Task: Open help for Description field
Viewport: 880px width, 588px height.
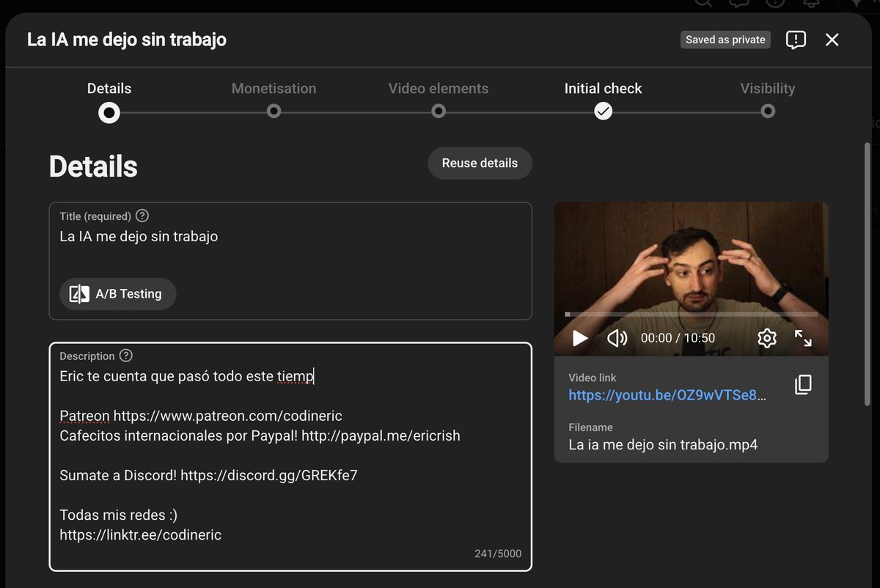Action: point(126,356)
